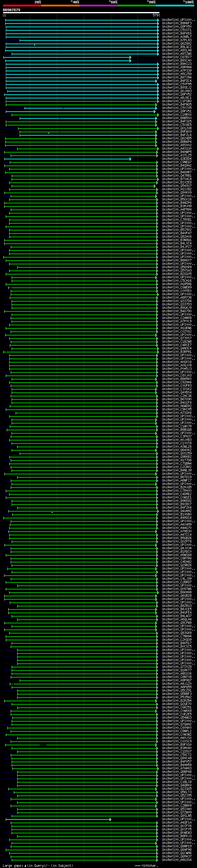Click the purple ~60% identity legend segment
The height and width of the screenshot is (868, 197).
click(x=99, y=6)
